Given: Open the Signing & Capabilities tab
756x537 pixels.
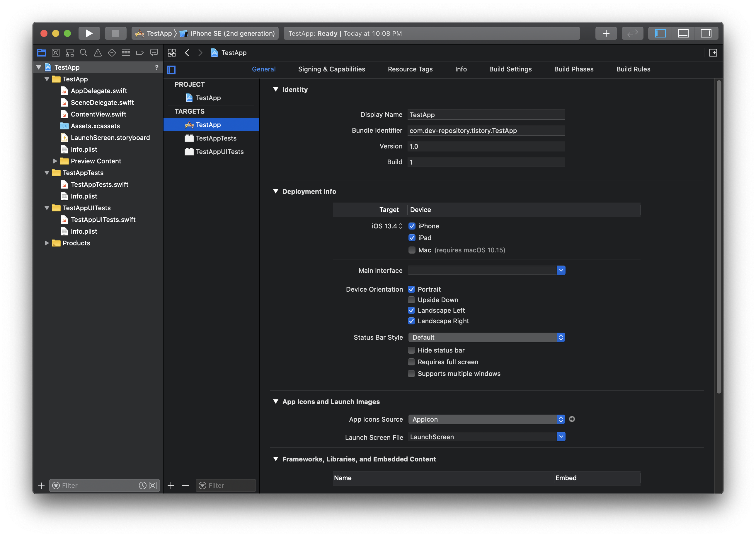Looking at the screenshot, I should click(x=331, y=69).
